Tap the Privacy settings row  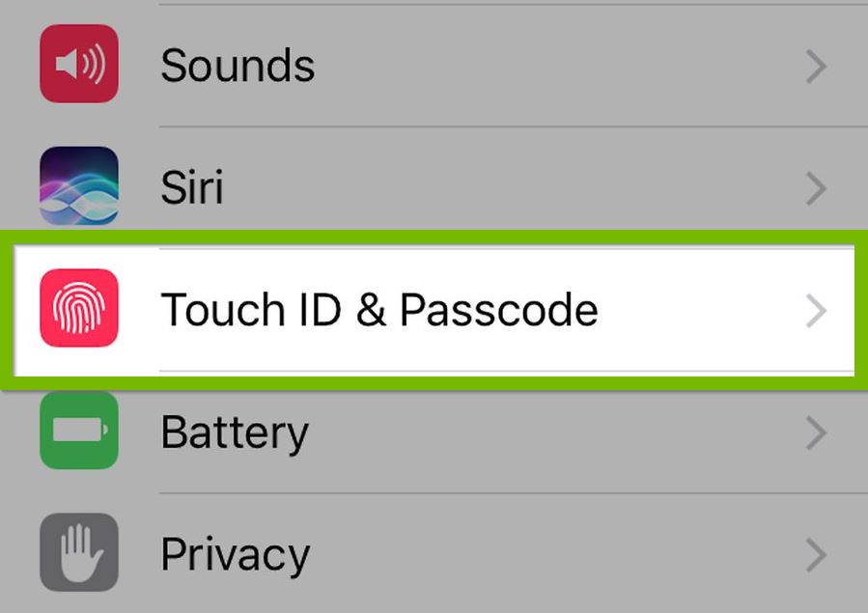coord(434,552)
